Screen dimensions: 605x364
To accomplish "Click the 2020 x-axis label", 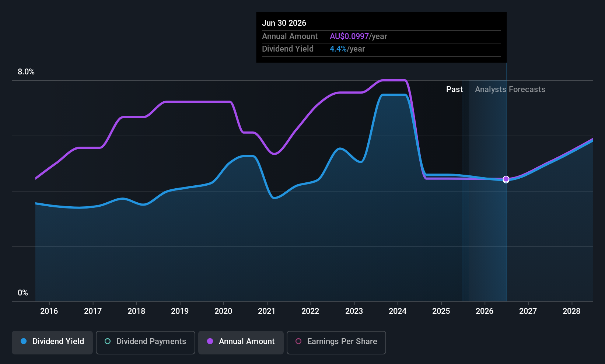I will 223,311.
